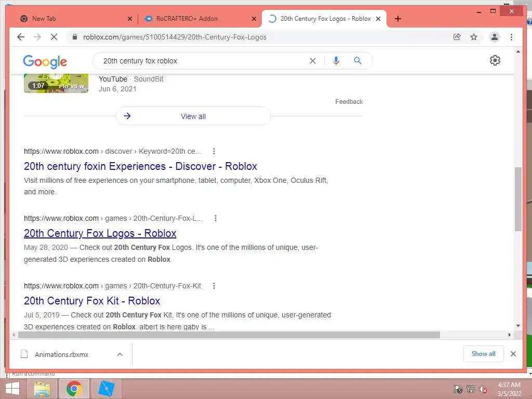Go back to the previous page

click(21, 37)
